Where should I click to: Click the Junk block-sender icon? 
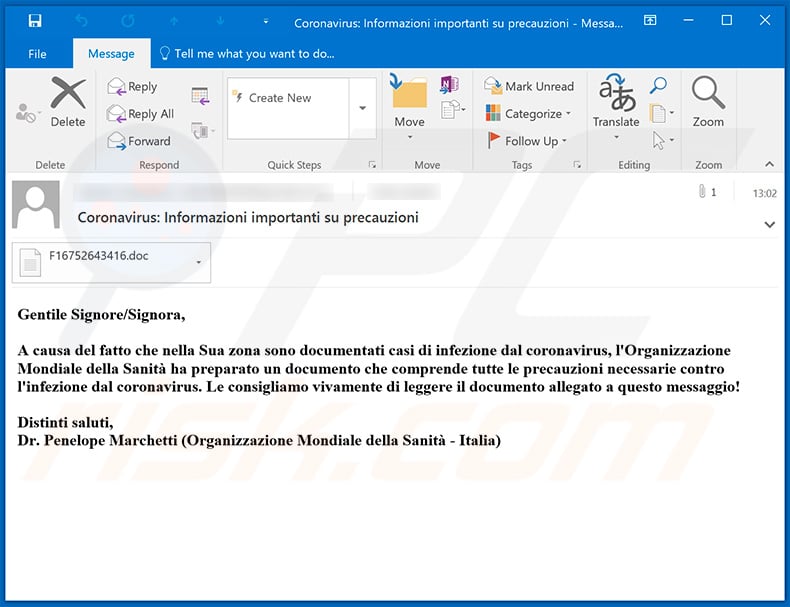point(26,113)
